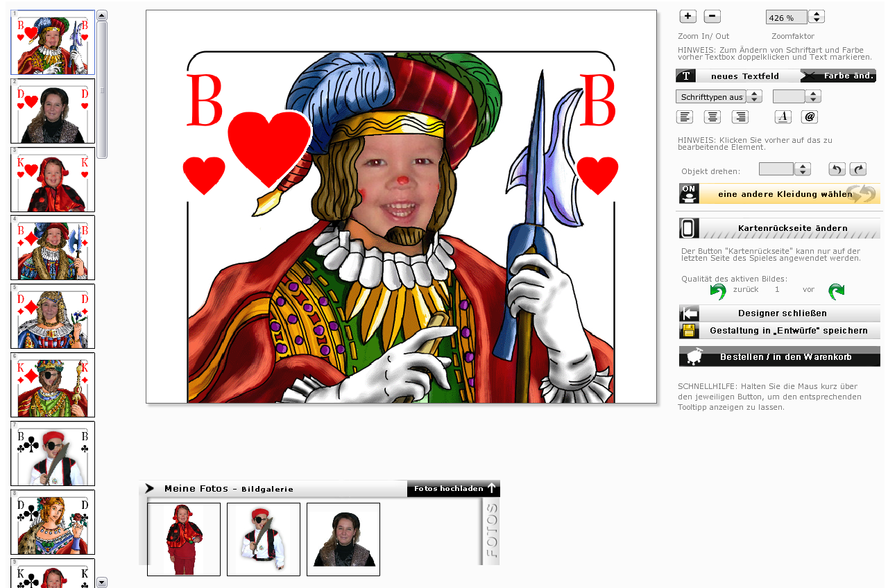Select card thumbnail 7, jack of clubs
Screen dimensions: 888x588
click(x=53, y=454)
